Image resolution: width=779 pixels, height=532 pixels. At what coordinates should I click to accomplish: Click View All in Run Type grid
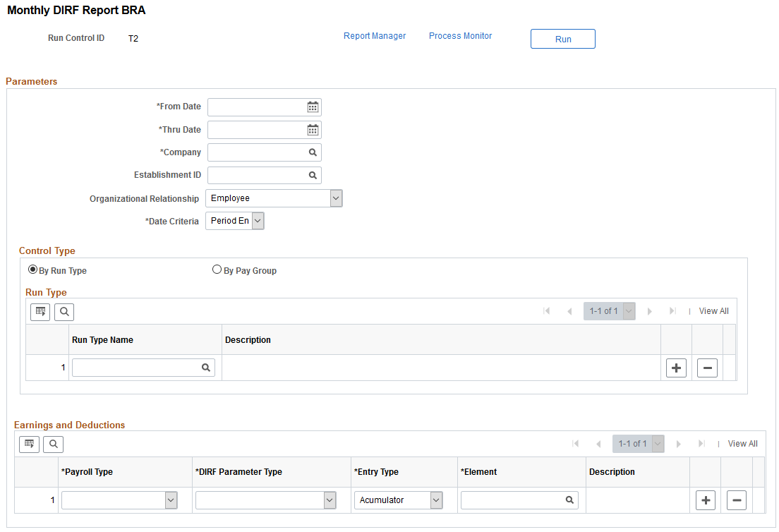(713, 311)
